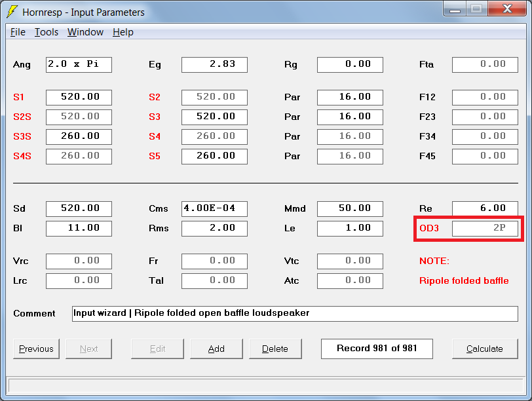Select the F12 input field

[x=485, y=98]
